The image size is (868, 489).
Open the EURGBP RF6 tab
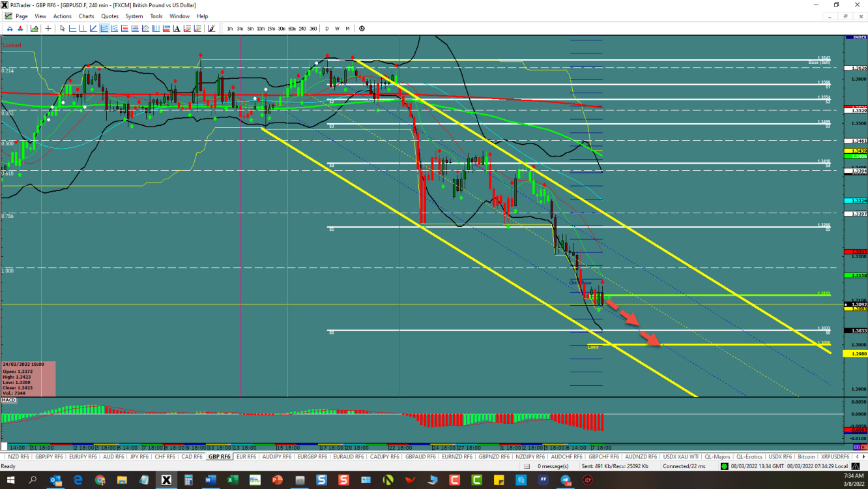click(313, 456)
